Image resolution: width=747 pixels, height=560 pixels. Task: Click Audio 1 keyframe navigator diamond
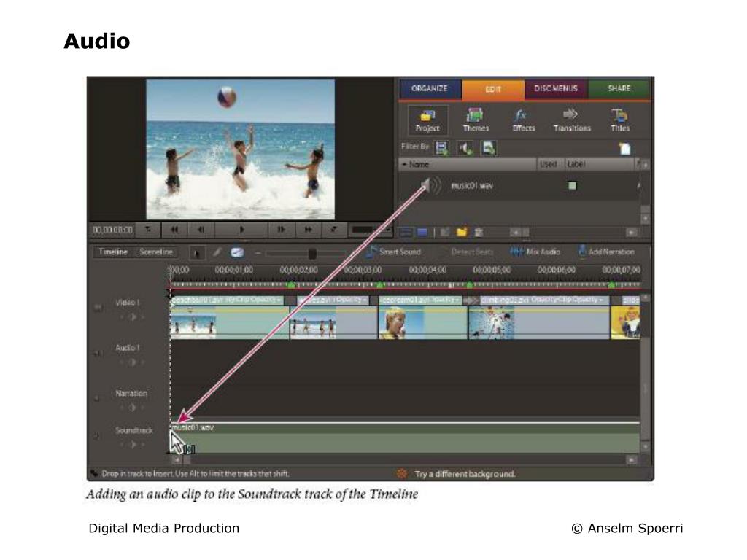(x=133, y=362)
